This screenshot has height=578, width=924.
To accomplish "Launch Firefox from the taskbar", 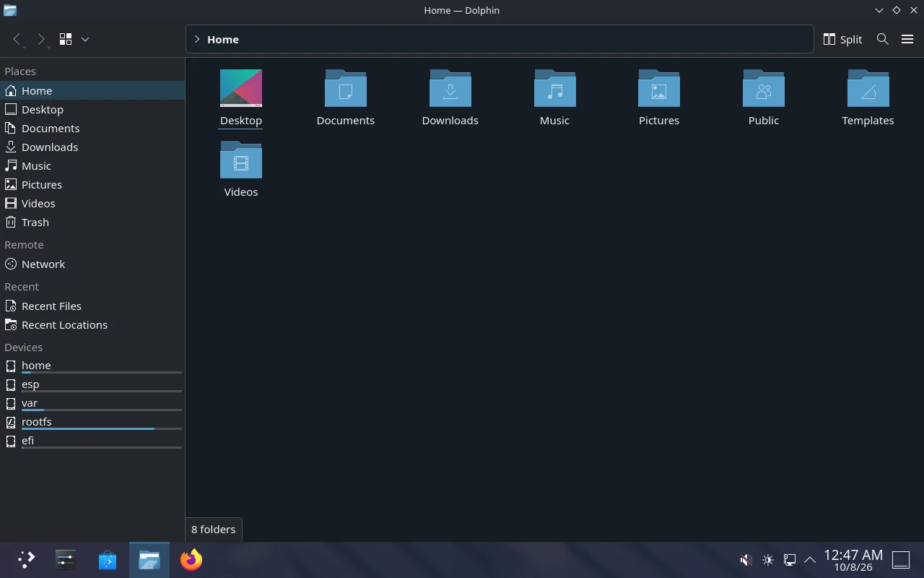I will pos(191,560).
